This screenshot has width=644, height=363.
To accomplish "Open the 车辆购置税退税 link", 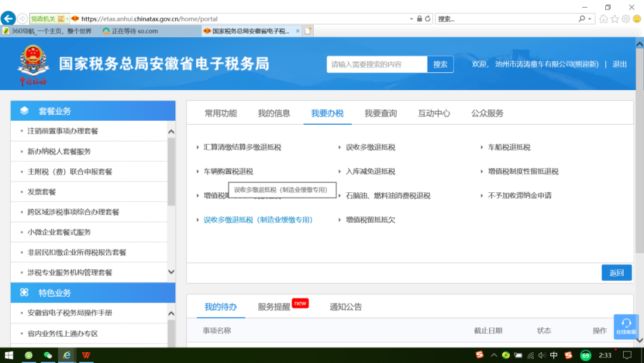I will pyautogui.click(x=228, y=171).
